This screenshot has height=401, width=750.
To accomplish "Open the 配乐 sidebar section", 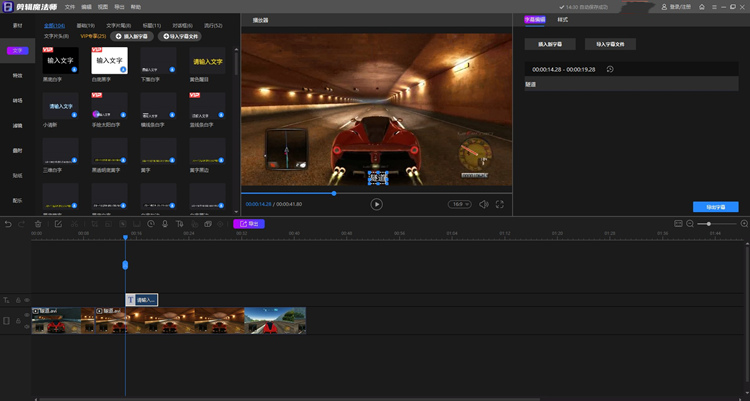I will click(x=17, y=200).
